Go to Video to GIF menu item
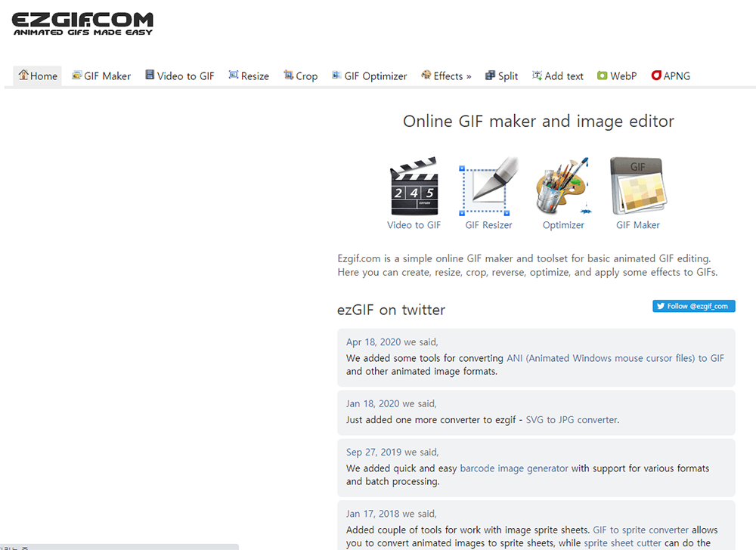Screen dimensions: 756x550 pos(180,76)
